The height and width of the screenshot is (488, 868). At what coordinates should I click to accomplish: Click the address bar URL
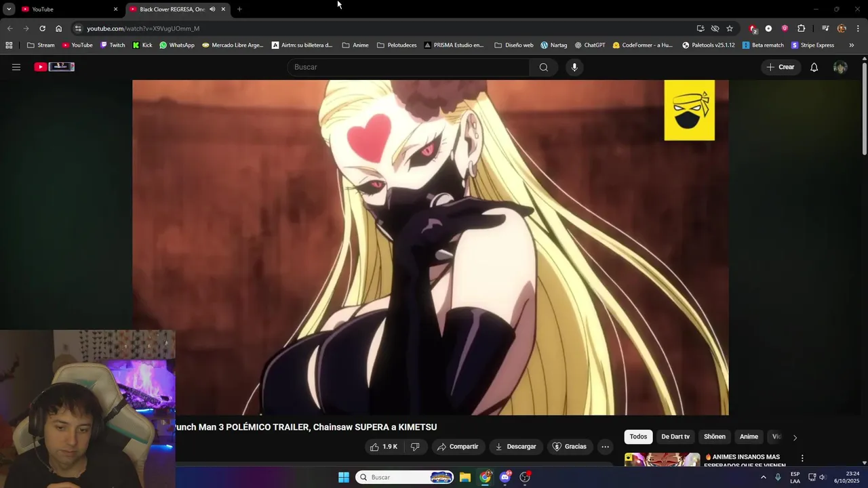coord(143,28)
